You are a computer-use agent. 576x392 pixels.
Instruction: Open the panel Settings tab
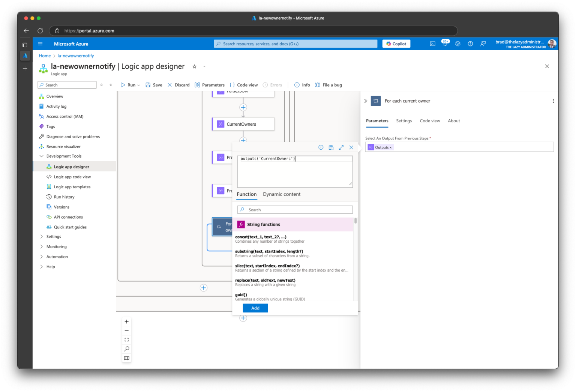[x=404, y=121]
